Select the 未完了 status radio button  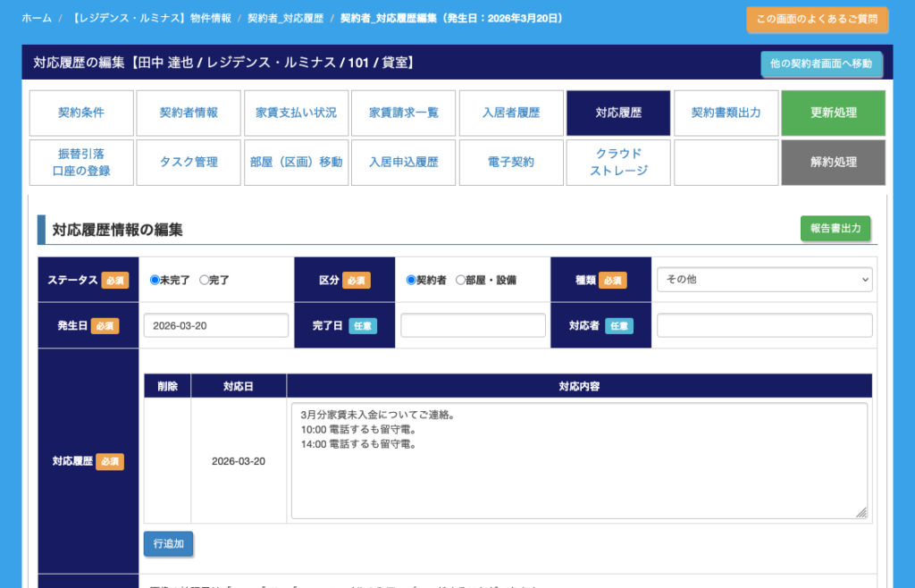tap(155, 280)
